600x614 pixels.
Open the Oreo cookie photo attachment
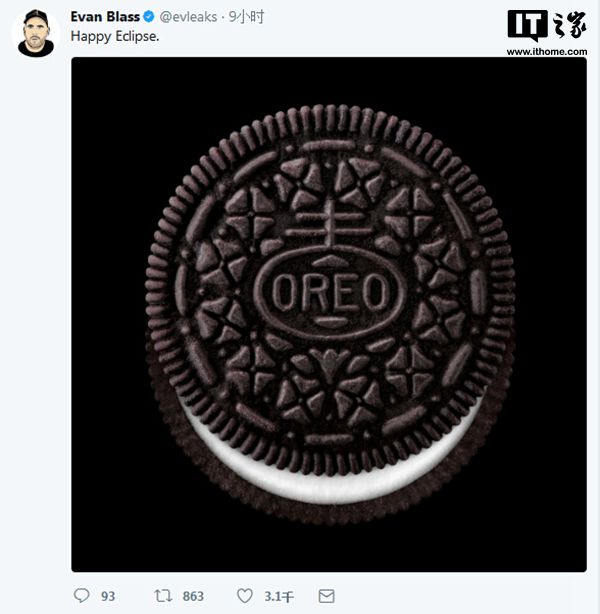point(329,314)
